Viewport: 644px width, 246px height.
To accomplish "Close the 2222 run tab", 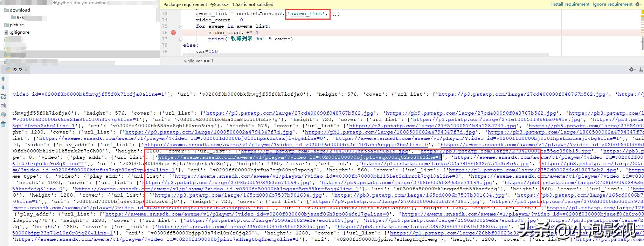I will coord(26,70).
